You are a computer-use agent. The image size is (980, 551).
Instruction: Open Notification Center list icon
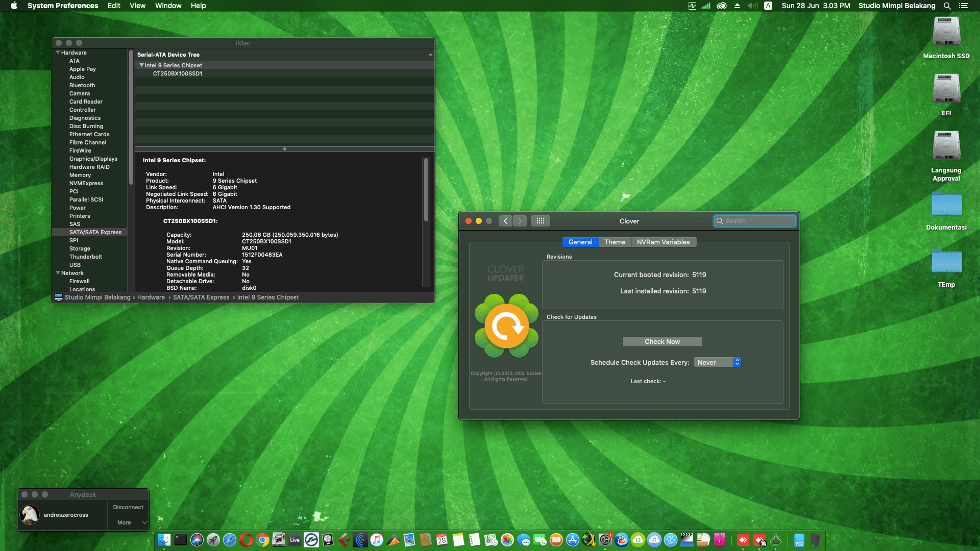[964, 6]
